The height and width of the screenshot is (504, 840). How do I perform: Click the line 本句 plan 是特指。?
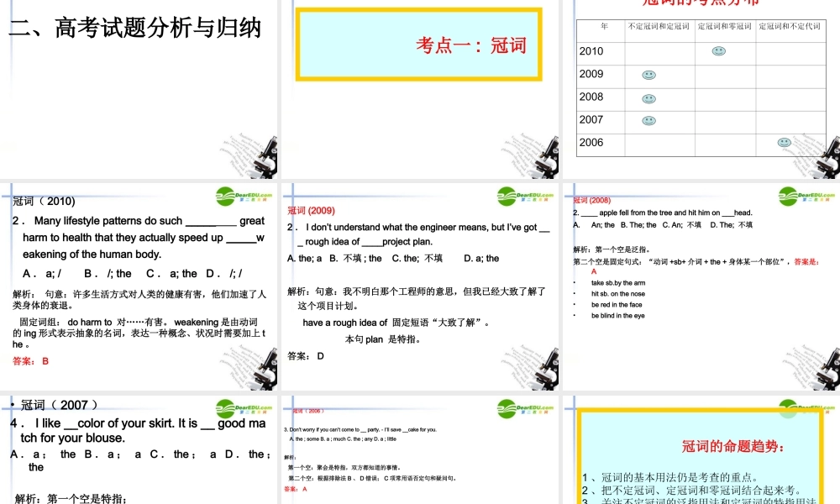coord(382,339)
